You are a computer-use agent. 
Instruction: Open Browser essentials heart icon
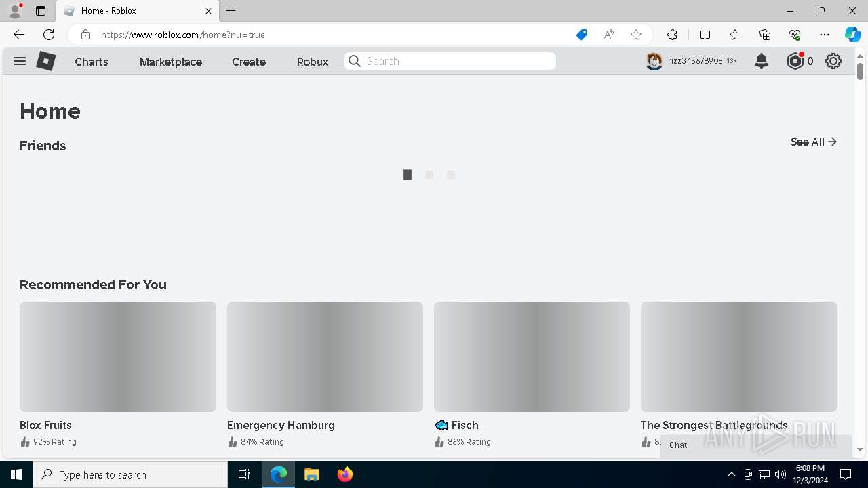(795, 35)
